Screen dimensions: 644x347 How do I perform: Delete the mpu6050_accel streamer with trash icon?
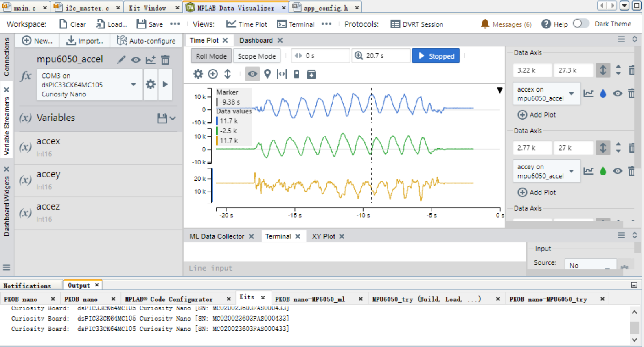[165, 60]
